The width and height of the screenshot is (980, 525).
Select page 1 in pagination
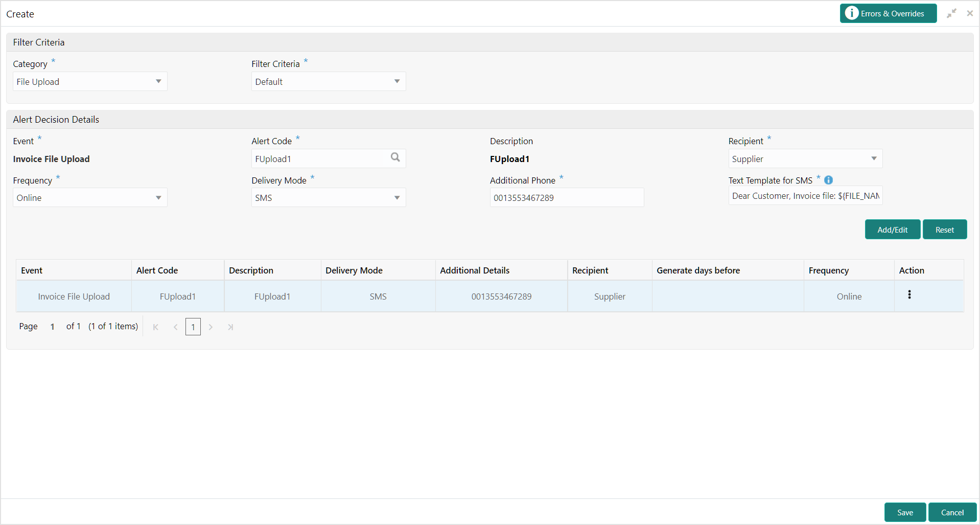[x=193, y=327]
